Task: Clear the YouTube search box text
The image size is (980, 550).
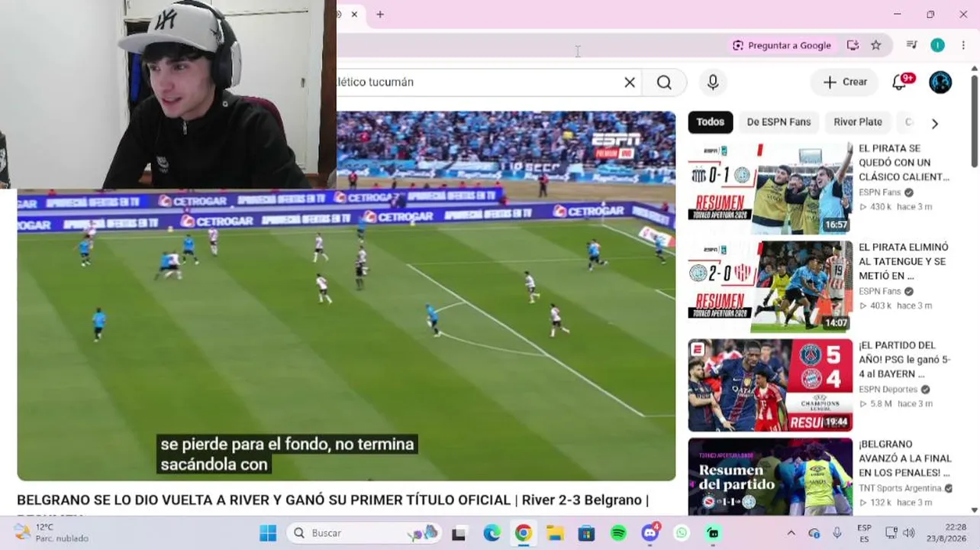Action: tap(630, 82)
